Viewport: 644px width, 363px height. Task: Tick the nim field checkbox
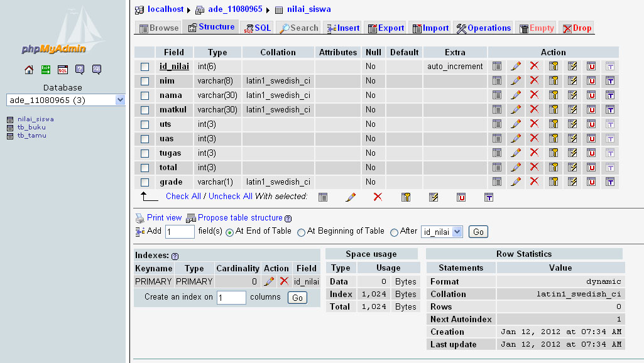pyautogui.click(x=145, y=81)
